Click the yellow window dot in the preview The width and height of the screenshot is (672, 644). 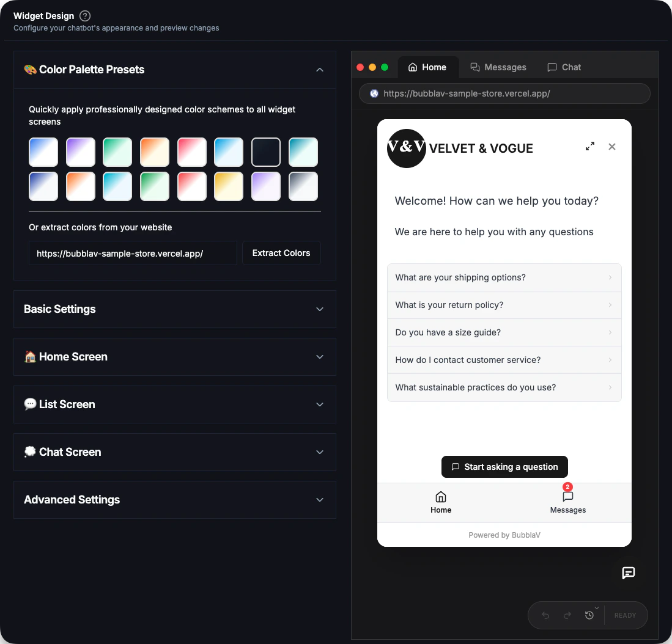(372, 67)
